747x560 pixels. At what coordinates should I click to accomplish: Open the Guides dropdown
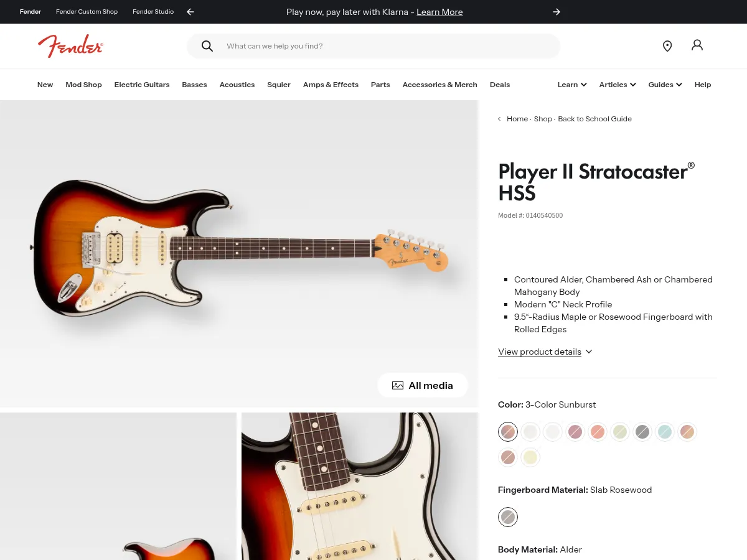[665, 85]
